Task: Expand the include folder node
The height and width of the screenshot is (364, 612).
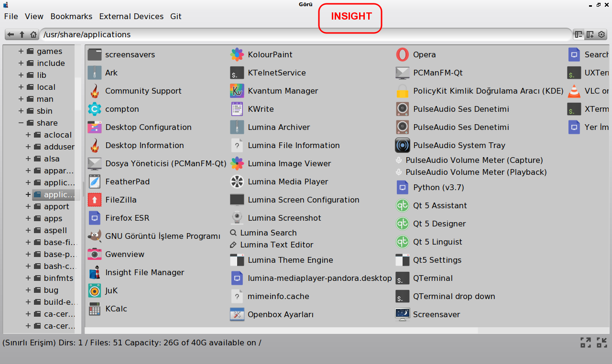Action: pyautogui.click(x=21, y=63)
